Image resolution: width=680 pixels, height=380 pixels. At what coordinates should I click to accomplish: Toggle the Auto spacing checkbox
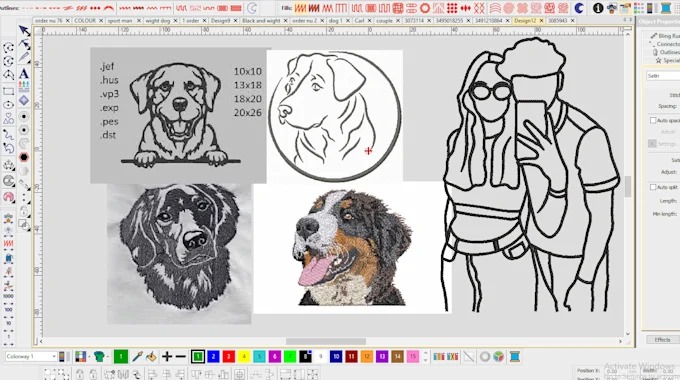tap(653, 120)
